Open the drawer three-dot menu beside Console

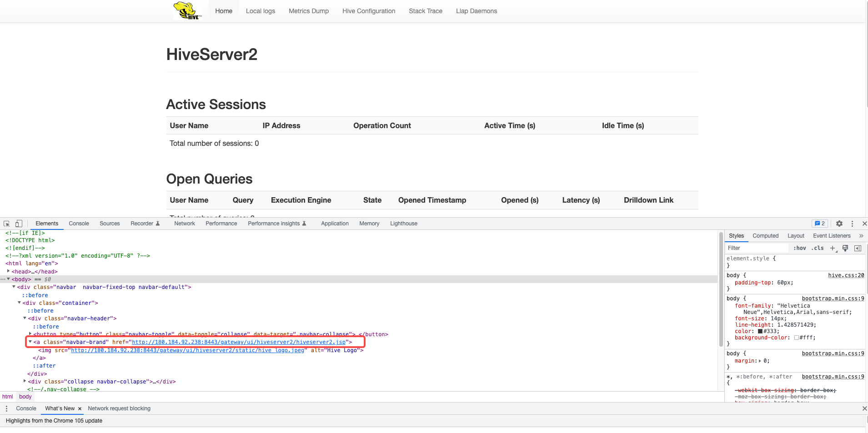6,408
